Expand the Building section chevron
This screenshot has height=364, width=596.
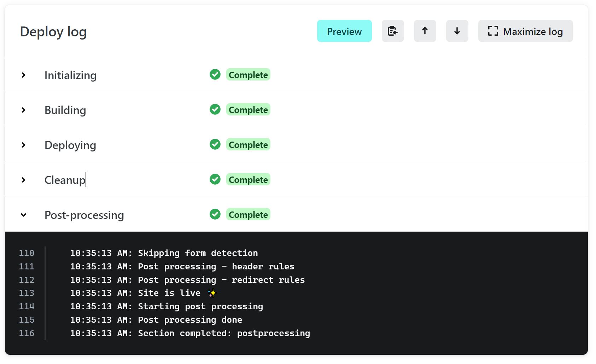tap(23, 110)
